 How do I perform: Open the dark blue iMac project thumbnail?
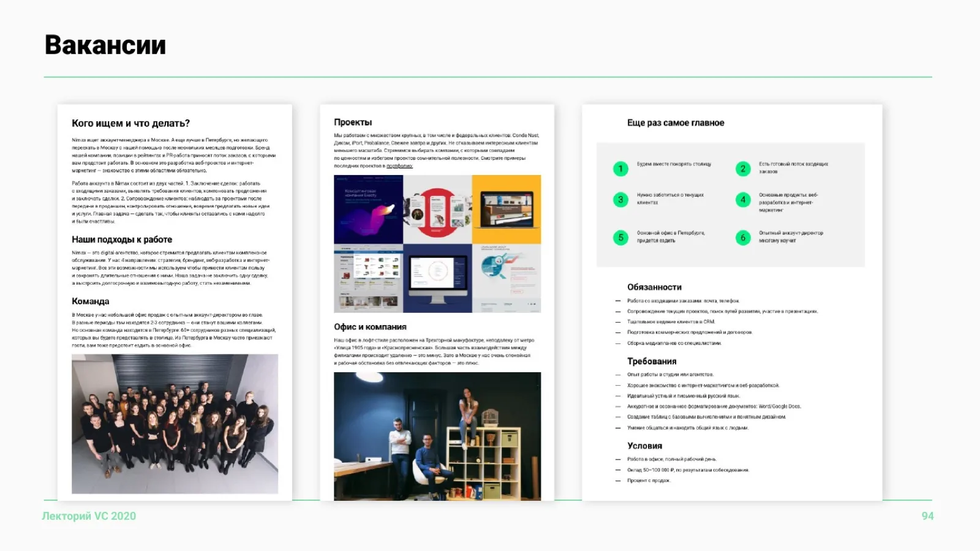(x=437, y=279)
